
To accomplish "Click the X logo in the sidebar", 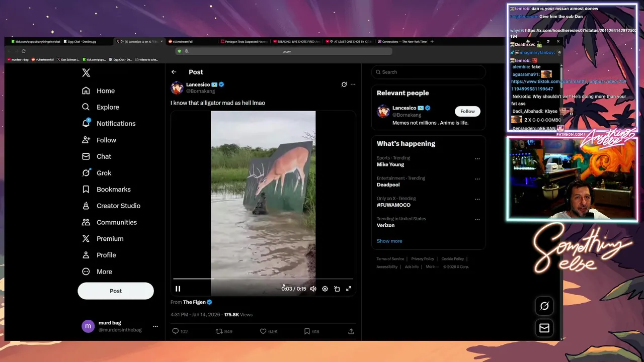I will pyautogui.click(x=86, y=73).
